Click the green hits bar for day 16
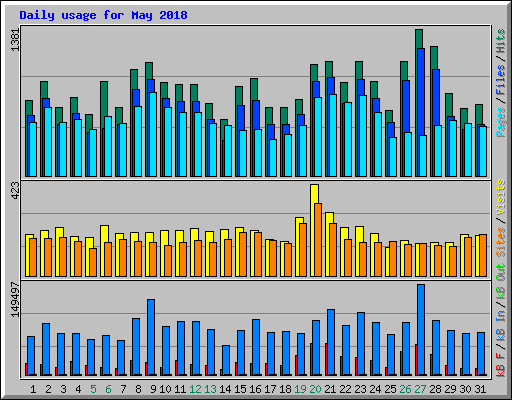Viewport: 512px width, 400px height. click(254, 89)
